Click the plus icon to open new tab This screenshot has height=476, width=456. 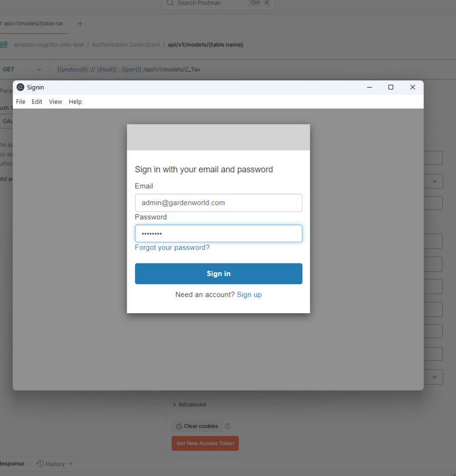click(80, 24)
